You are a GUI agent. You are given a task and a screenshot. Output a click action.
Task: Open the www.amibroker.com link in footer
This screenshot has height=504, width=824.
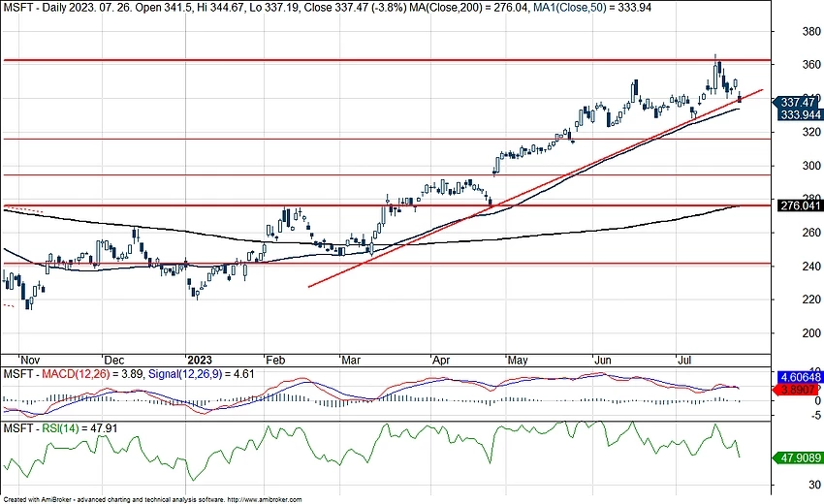(x=266, y=499)
